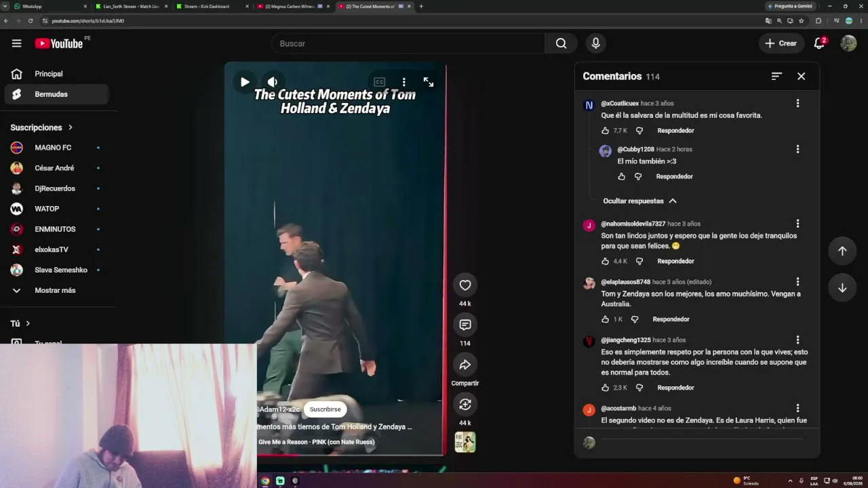Like the comment by @nahomisoldevila7327

tap(606, 261)
